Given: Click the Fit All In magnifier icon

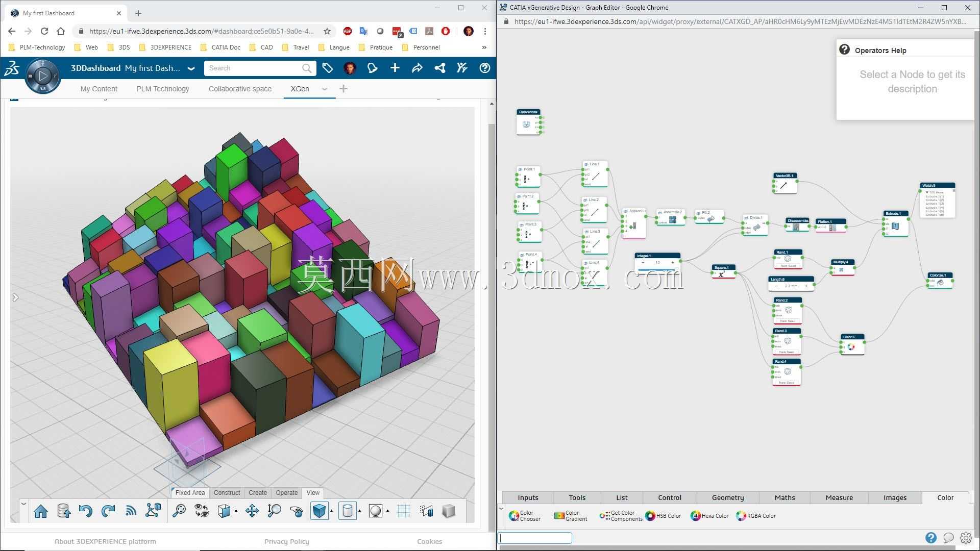Looking at the screenshot, I should (x=179, y=511).
